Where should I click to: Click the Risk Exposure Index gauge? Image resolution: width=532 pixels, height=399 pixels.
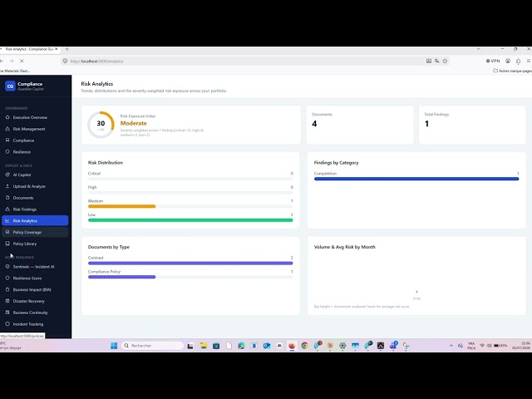[x=101, y=125]
